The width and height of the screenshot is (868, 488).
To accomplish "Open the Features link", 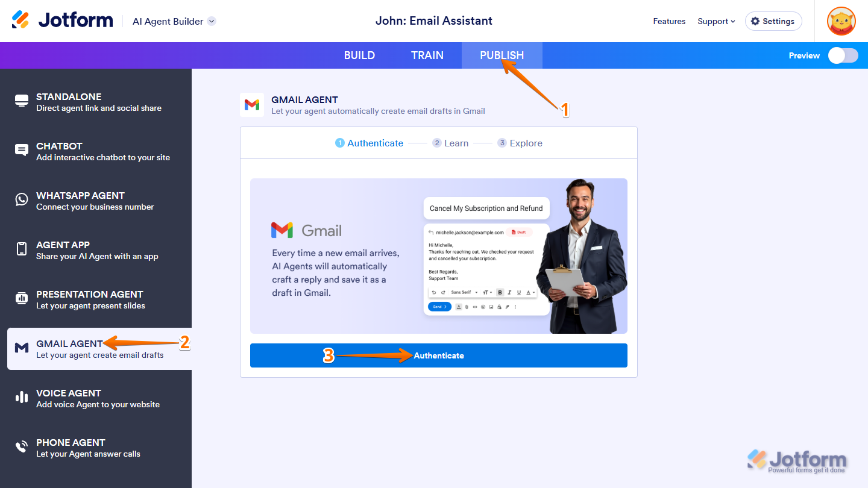I will [669, 21].
